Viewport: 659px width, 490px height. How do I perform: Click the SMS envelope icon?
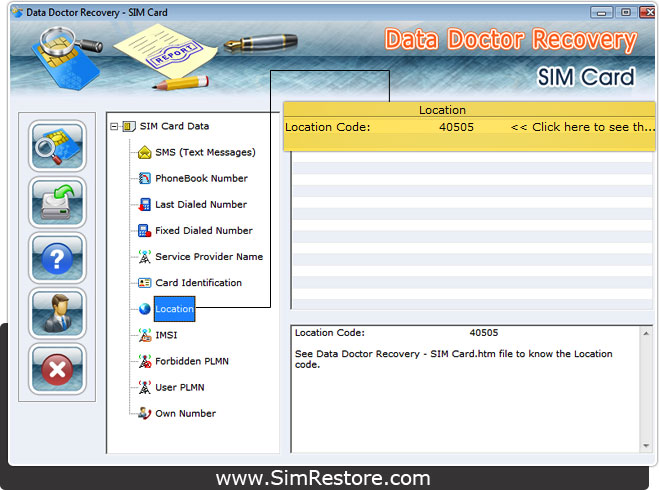click(145, 152)
